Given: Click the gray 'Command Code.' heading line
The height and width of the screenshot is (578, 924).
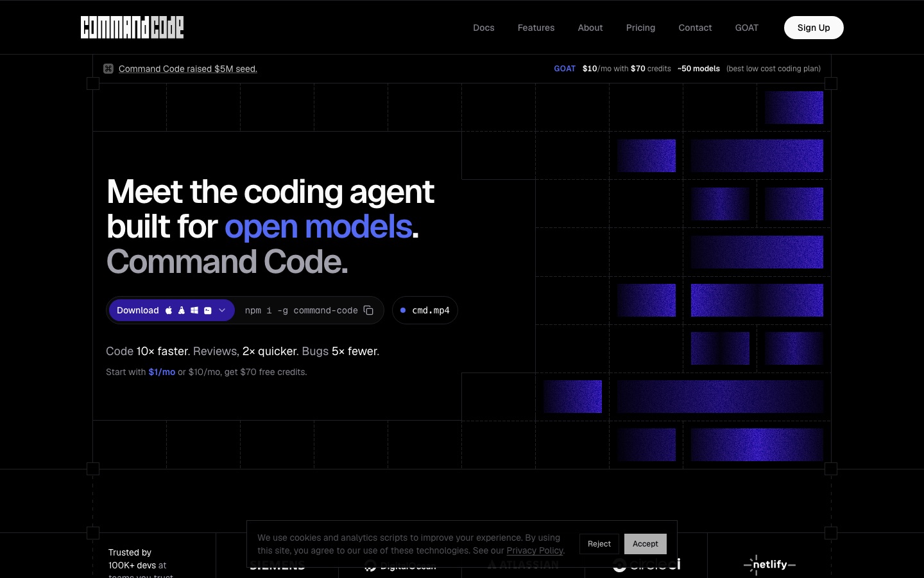Looking at the screenshot, I should click(227, 262).
